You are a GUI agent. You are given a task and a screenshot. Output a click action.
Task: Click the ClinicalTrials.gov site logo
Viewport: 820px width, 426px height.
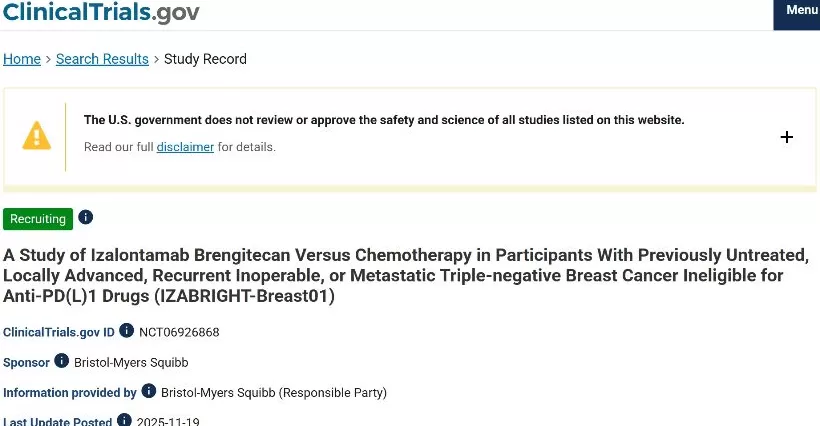(101, 12)
